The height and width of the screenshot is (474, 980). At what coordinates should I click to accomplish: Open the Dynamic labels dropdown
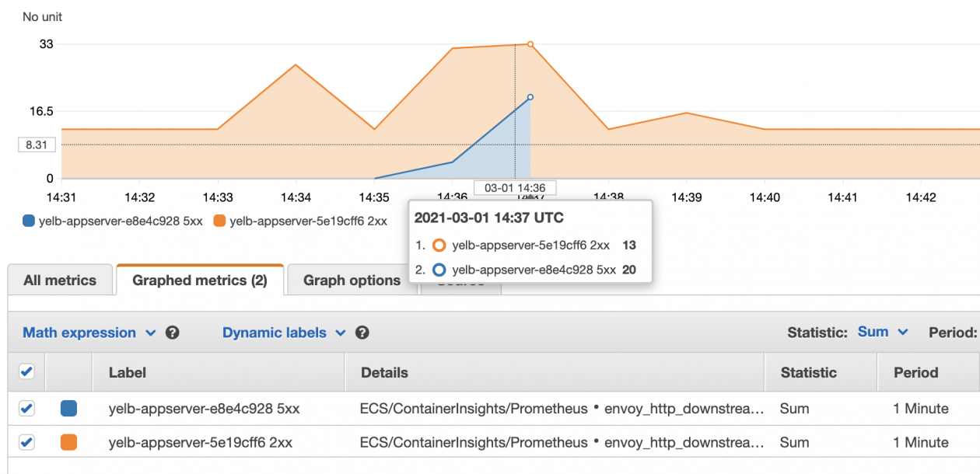273,333
